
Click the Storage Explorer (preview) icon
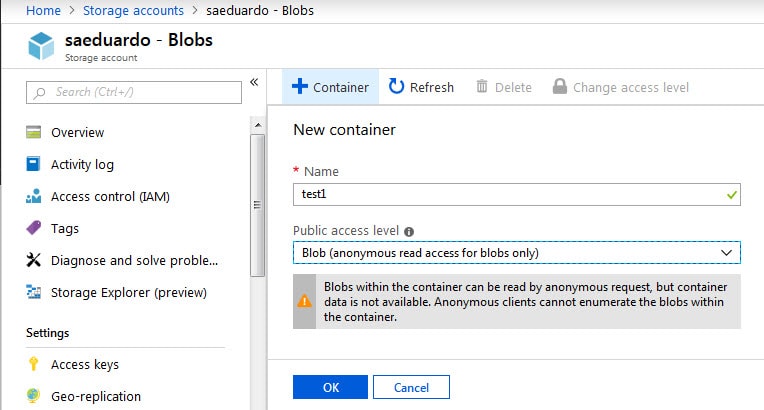(34, 292)
